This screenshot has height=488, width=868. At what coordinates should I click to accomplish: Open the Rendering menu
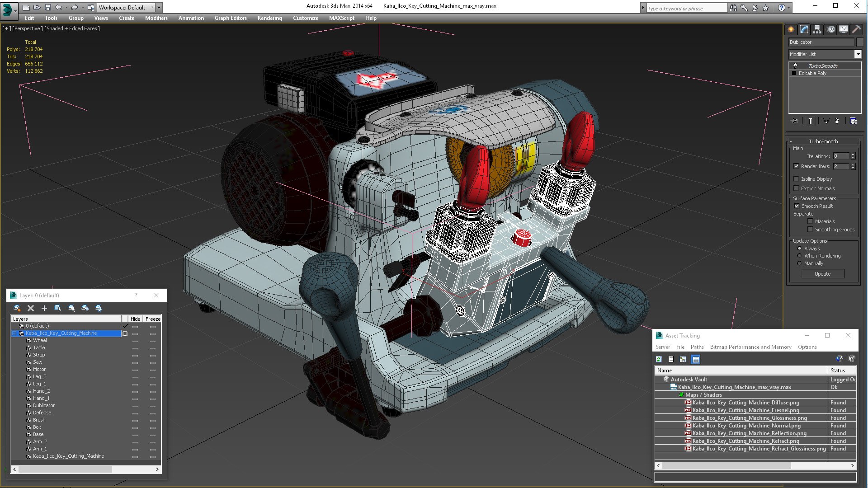[269, 18]
